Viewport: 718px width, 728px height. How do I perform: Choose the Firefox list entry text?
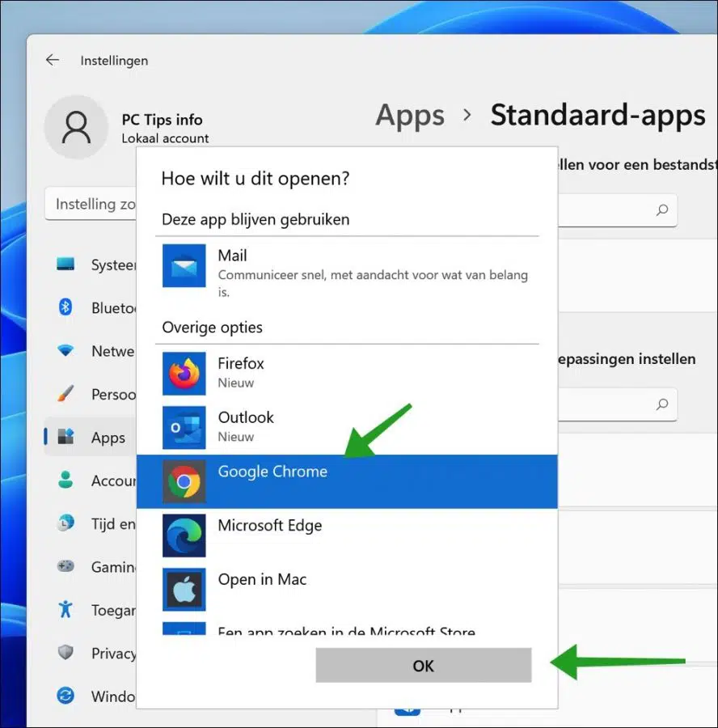pyautogui.click(x=241, y=363)
